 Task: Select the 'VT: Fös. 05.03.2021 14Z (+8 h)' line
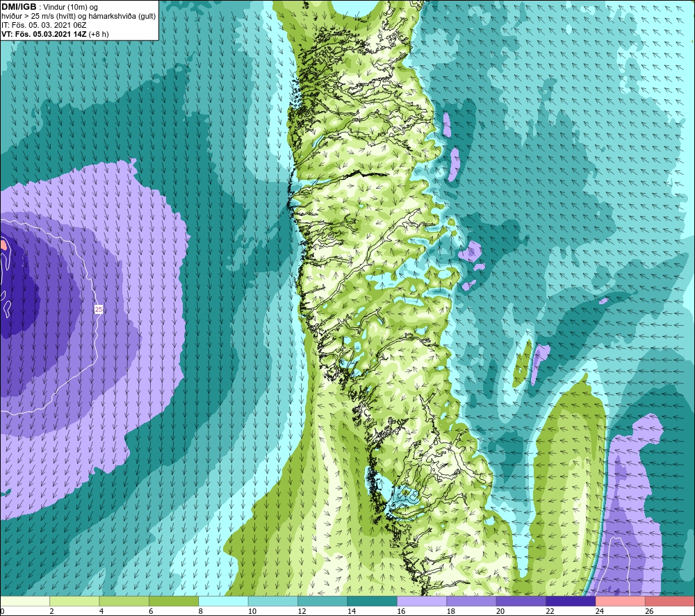pos(55,34)
